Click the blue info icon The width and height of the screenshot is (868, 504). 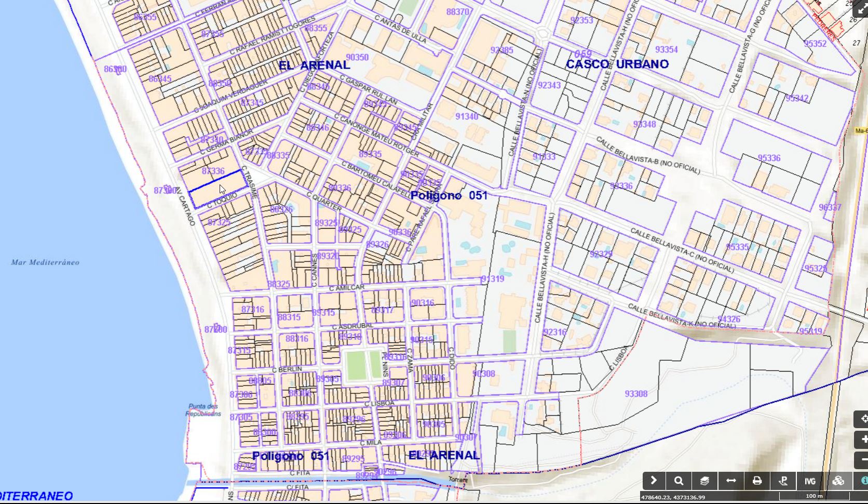point(863,481)
